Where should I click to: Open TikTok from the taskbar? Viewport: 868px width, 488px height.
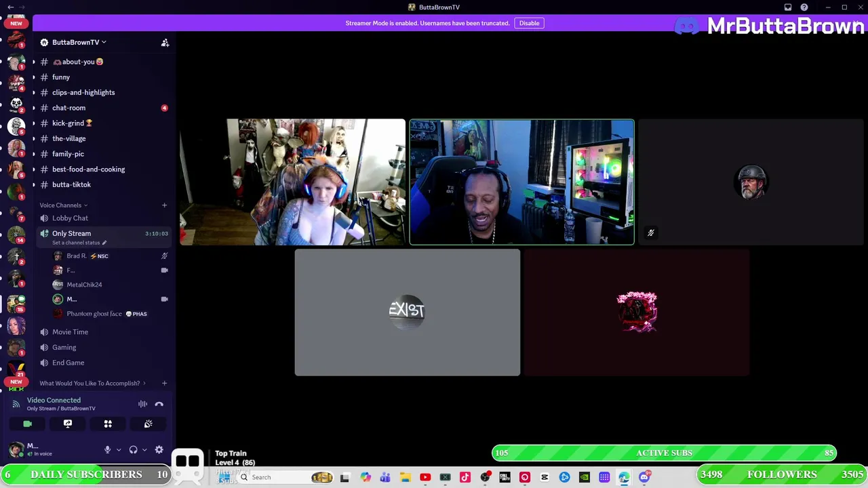point(465,477)
